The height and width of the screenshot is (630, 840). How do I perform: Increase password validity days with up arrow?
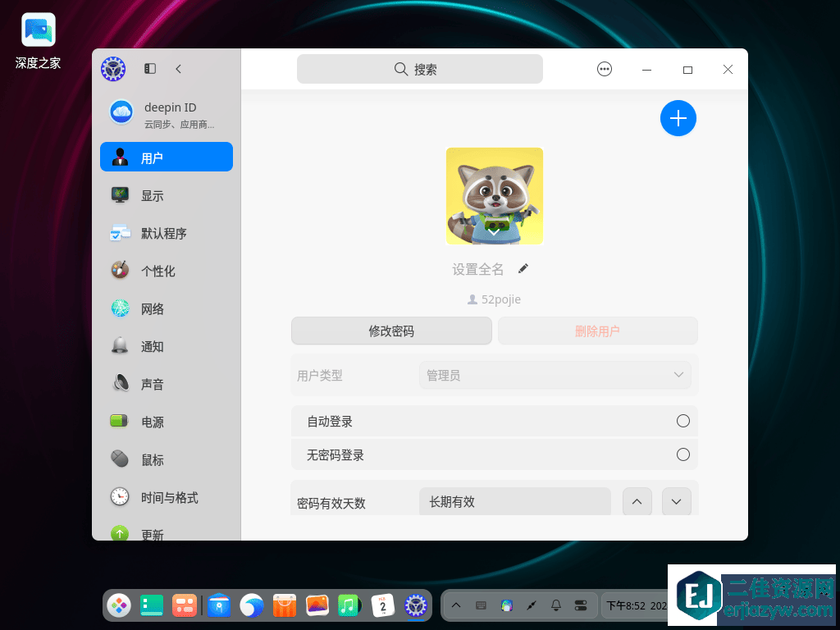point(637,502)
